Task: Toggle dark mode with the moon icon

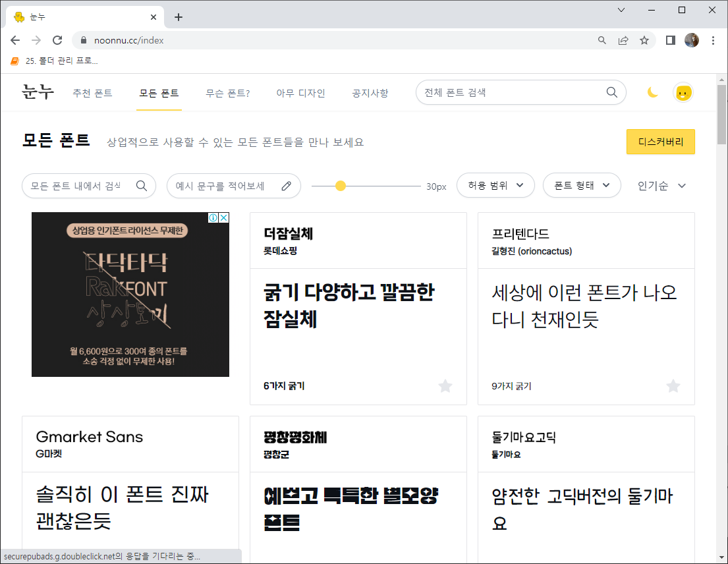Action: (x=652, y=92)
